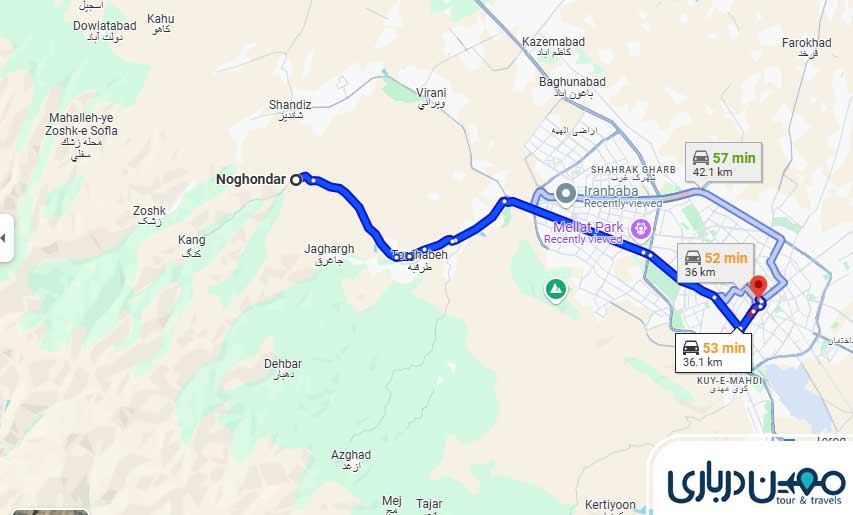Click the purple Mellat Park icon
The image size is (853, 515).
[x=641, y=228]
